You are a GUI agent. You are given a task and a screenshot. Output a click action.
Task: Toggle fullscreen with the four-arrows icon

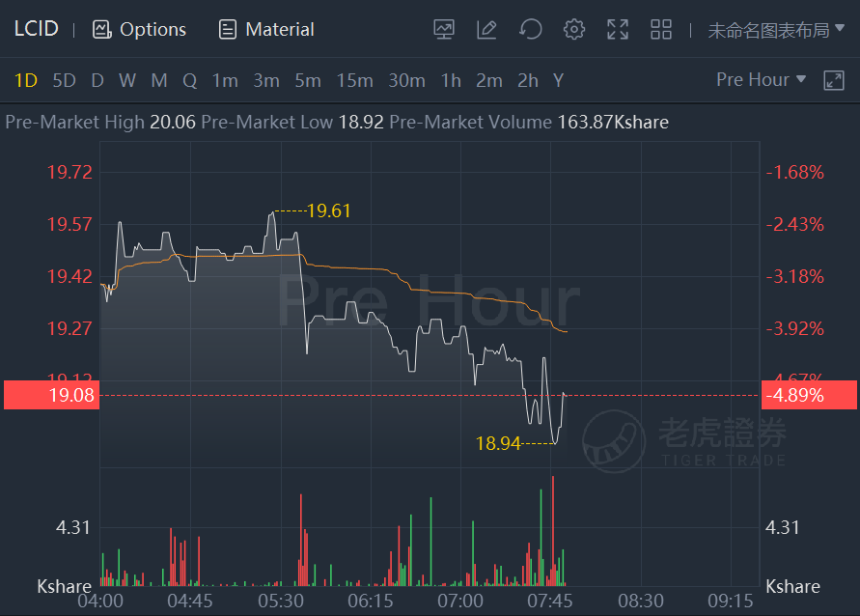pos(618,29)
